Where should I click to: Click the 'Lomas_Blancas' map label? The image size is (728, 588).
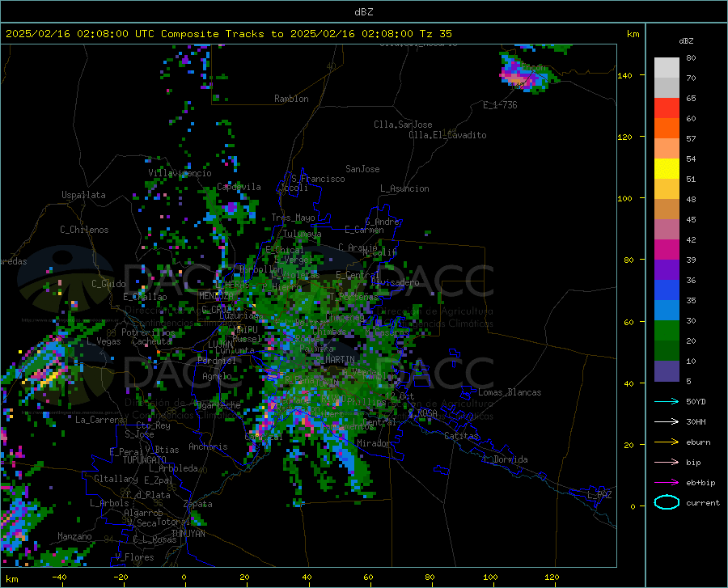[510, 392]
